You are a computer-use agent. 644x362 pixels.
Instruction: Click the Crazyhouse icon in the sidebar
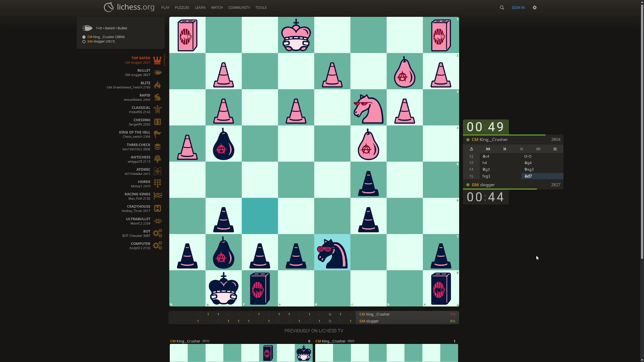point(157,208)
